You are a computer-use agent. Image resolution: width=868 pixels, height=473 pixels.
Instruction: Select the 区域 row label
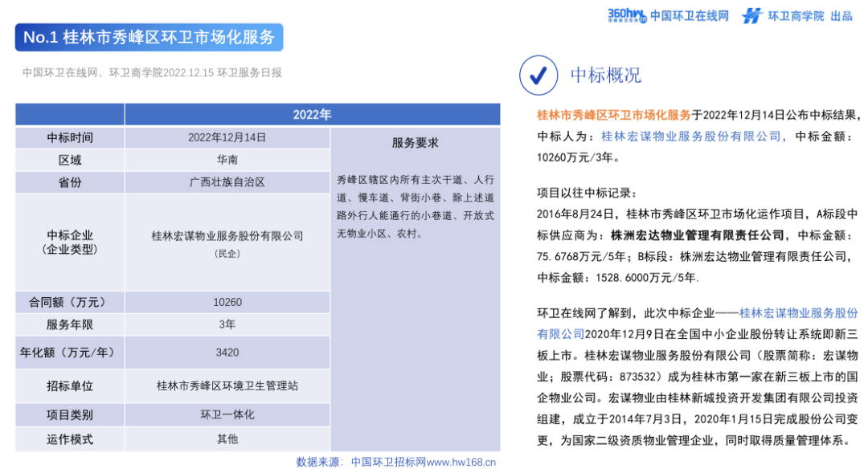point(70,161)
